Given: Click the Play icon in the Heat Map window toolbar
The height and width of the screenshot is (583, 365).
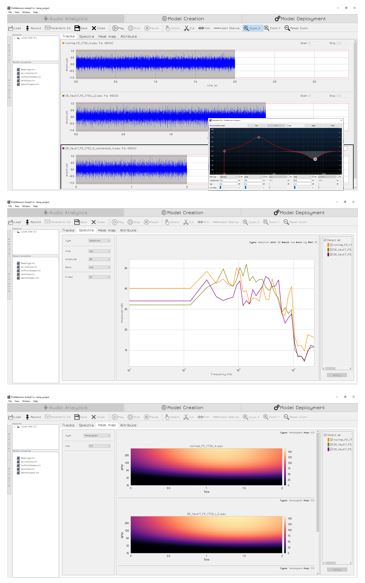Looking at the screenshot, I should tap(115, 417).
